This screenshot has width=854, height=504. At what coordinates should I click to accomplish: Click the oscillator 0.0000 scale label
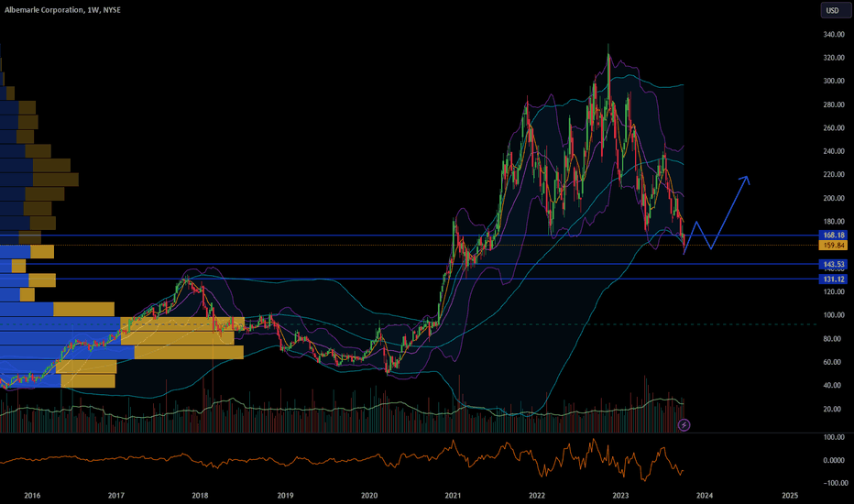coord(834,460)
